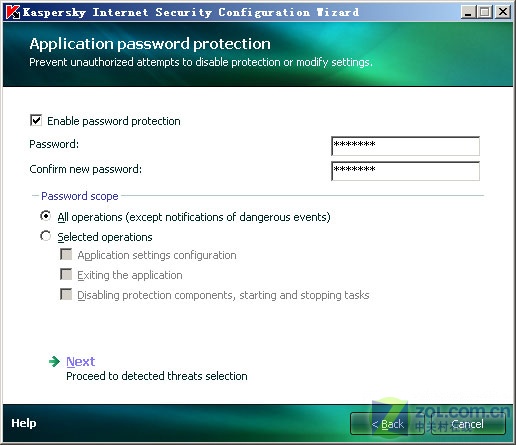516x445 pixels.
Task: Click the green arrow beside Next
Action: click(54, 361)
